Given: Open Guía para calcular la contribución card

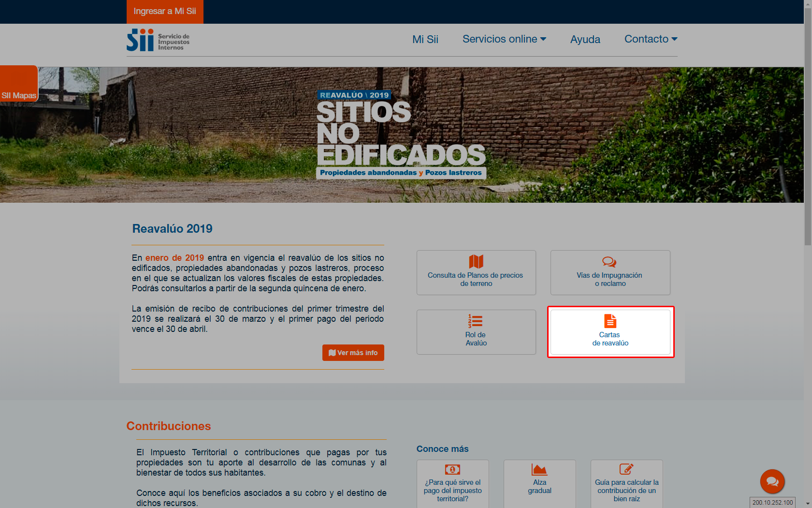Looking at the screenshot, I should 627,484.
